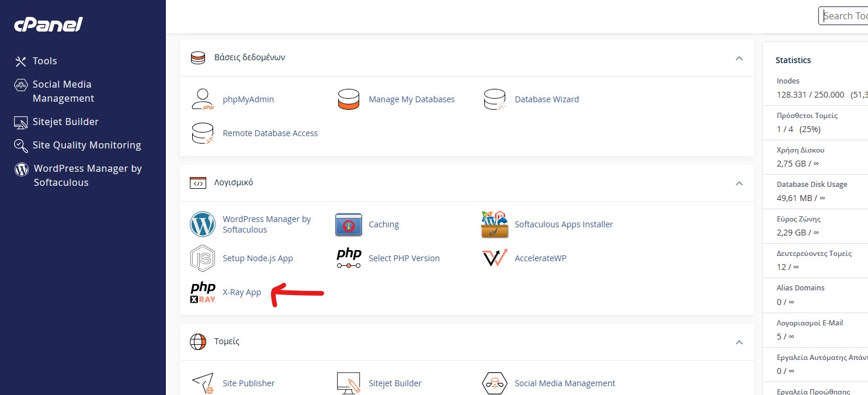Screen dimensions: 868x395
Task: Click the Manage My Databases icon
Action: click(349, 99)
